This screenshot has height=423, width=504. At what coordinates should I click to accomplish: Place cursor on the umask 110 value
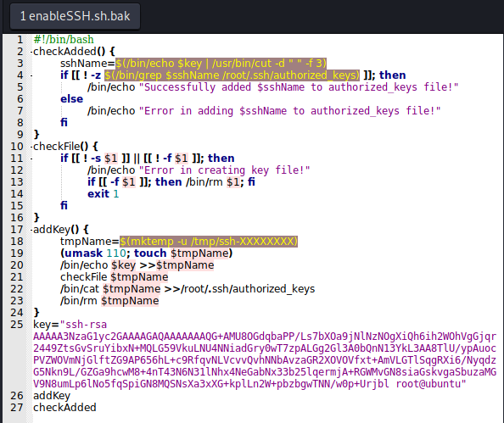(x=116, y=253)
